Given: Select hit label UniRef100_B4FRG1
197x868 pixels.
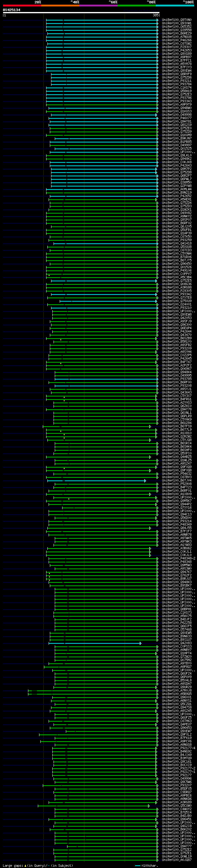Looking at the screenshot, I should click(x=177, y=399).
